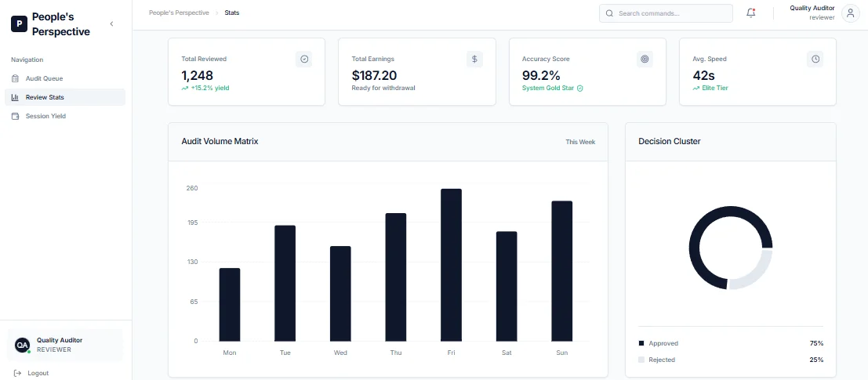This screenshot has width=868, height=380.
Task: Click the People's Perspective breadcrumb link
Action: pos(179,13)
